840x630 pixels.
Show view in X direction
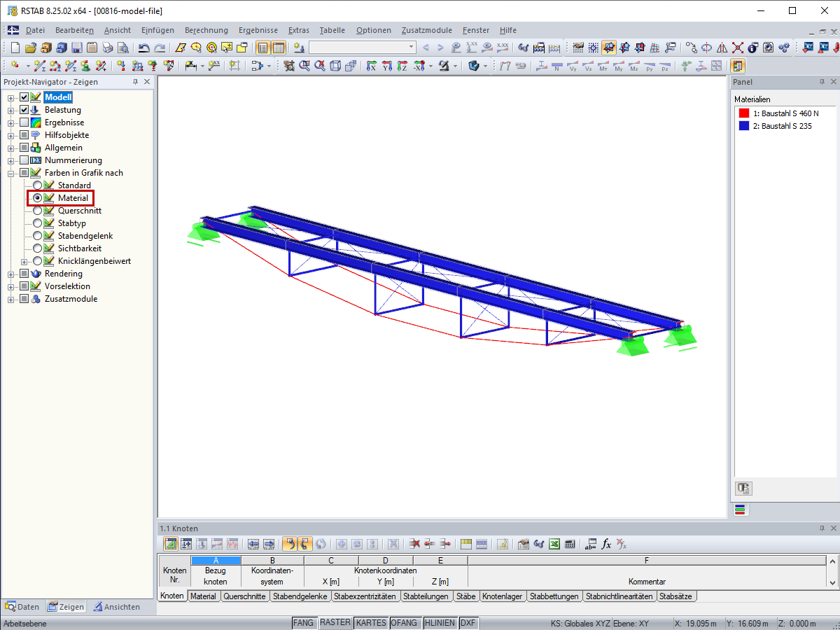pos(372,66)
